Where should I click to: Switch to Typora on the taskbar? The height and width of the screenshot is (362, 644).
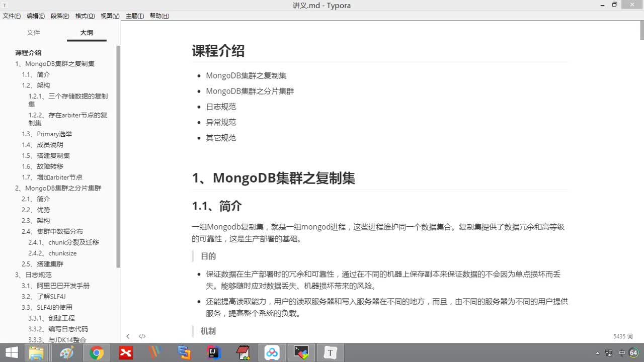[331, 353]
